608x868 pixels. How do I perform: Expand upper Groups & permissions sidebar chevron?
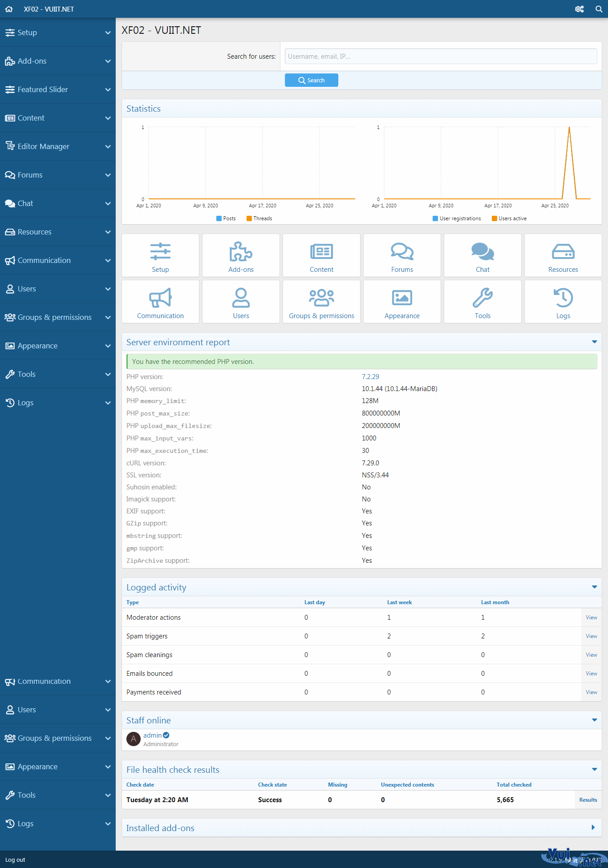[x=108, y=317]
